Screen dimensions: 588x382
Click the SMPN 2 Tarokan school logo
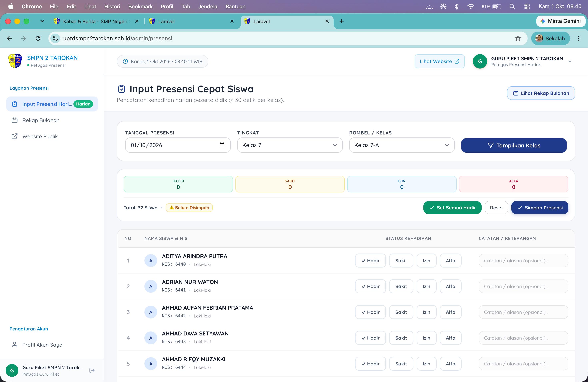(15, 61)
